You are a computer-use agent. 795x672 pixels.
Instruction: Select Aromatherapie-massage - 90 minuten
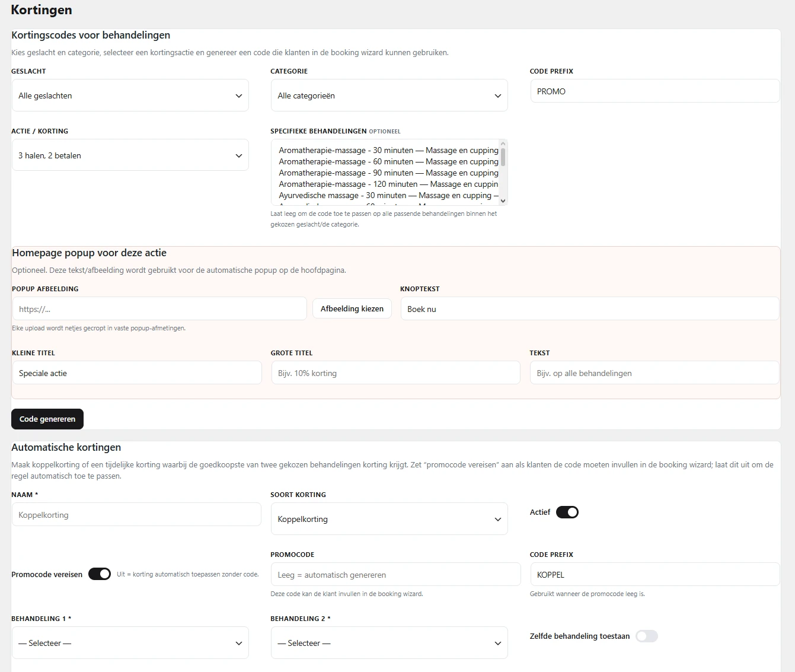click(388, 173)
